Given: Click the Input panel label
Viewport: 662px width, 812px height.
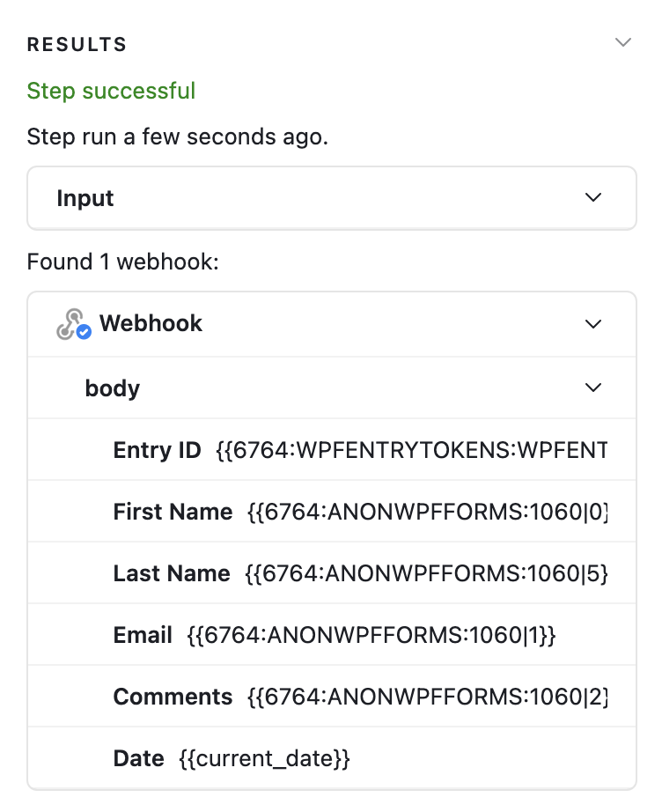Looking at the screenshot, I should point(85,198).
